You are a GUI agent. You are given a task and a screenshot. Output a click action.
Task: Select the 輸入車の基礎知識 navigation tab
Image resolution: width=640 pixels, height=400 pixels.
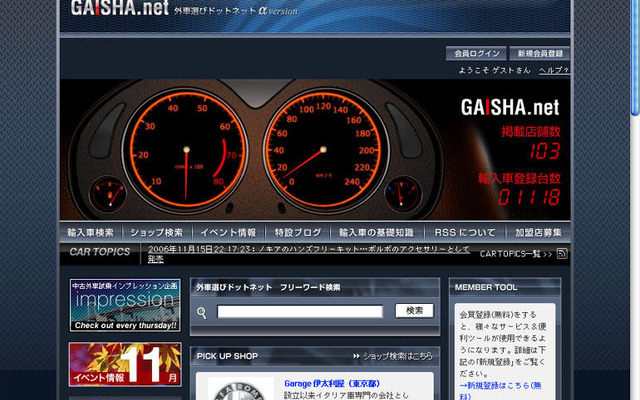[x=376, y=233]
